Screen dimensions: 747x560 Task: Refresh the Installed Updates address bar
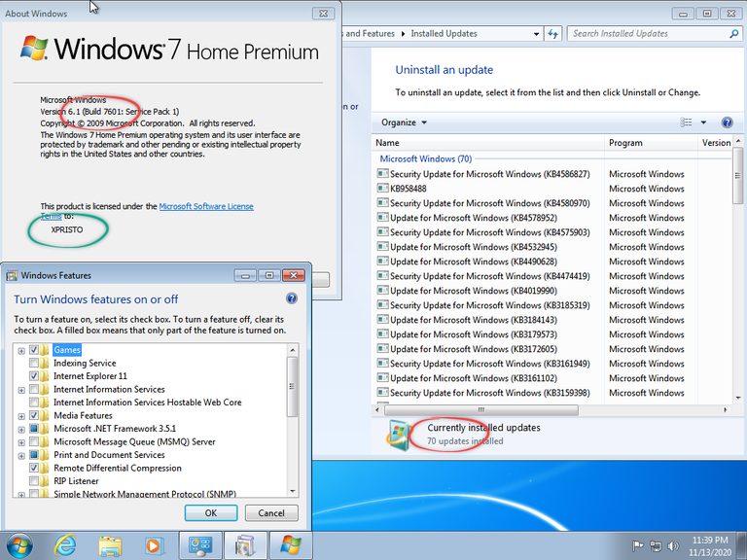(552, 34)
